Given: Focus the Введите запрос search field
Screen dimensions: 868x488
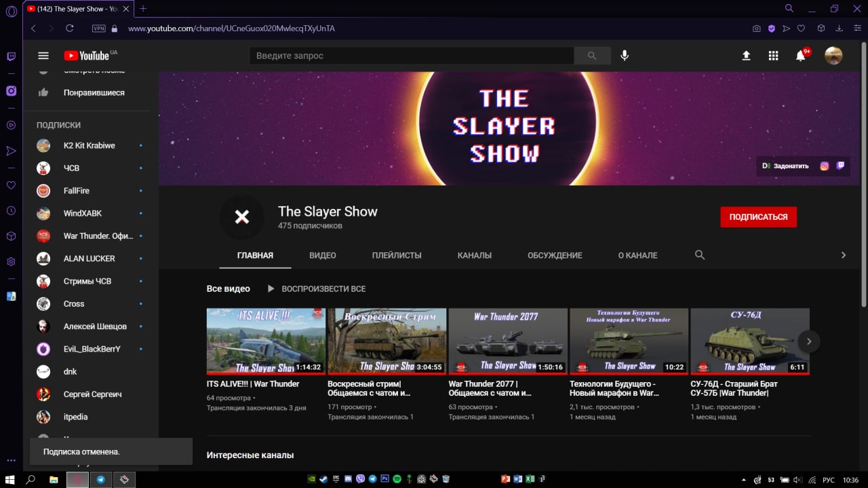Looking at the screenshot, I should coord(412,56).
